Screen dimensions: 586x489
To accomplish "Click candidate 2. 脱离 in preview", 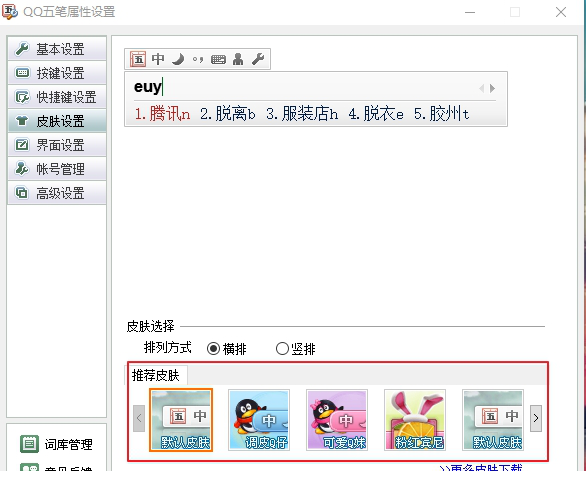I will (228, 114).
